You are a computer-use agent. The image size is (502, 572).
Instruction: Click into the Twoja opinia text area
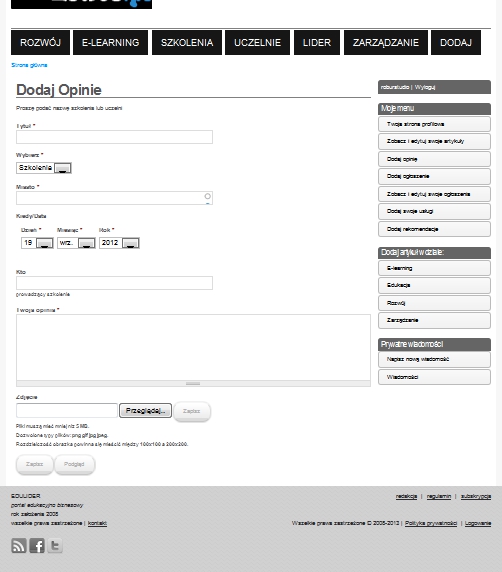pos(193,347)
